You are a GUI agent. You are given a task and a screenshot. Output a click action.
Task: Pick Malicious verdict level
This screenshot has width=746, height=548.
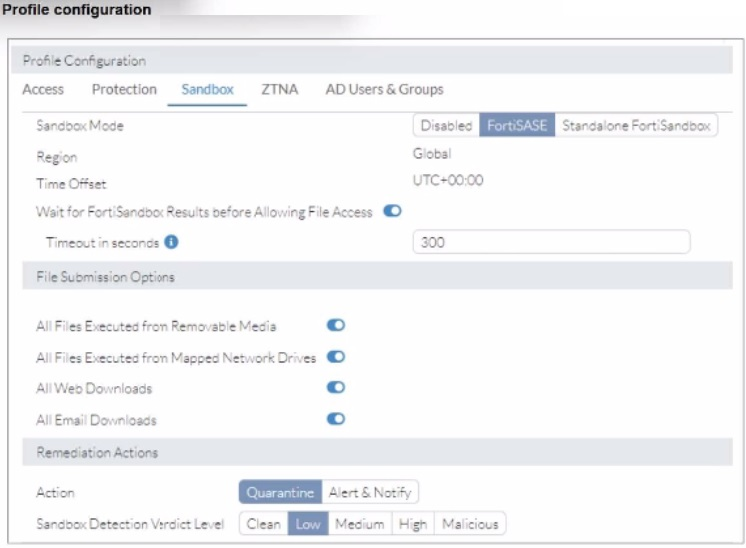click(x=470, y=523)
